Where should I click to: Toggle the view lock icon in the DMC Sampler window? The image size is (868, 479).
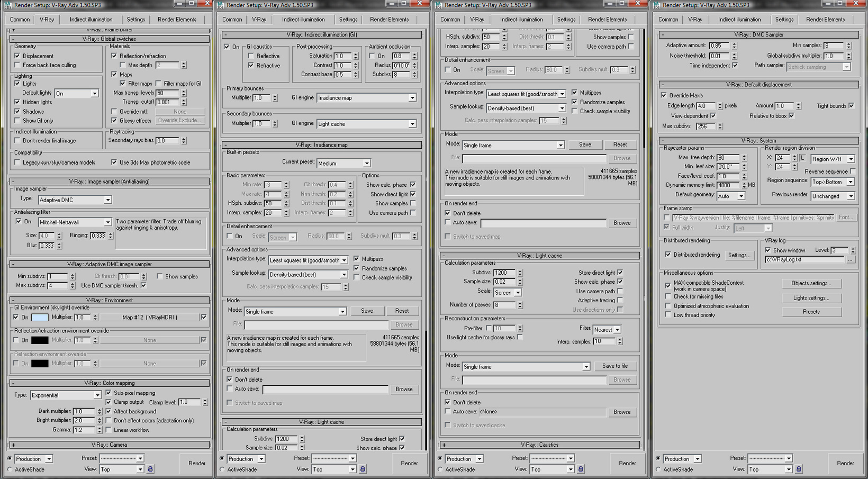click(799, 469)
